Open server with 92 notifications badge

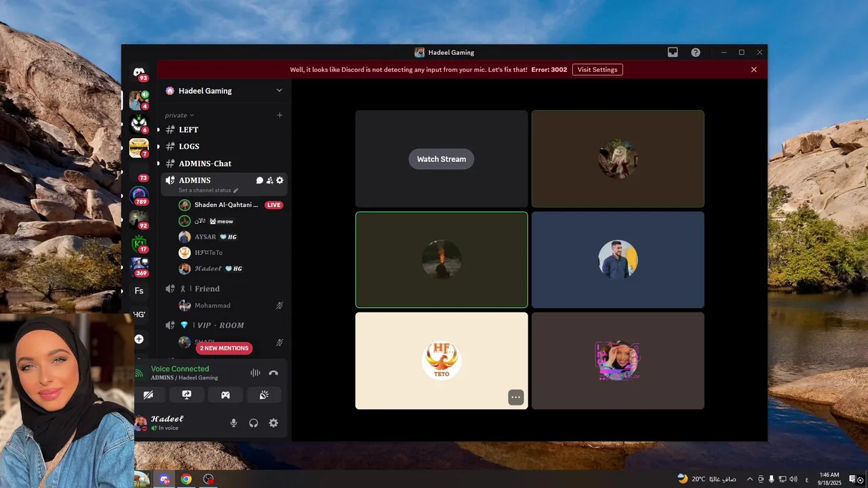[x=139, y=220]
